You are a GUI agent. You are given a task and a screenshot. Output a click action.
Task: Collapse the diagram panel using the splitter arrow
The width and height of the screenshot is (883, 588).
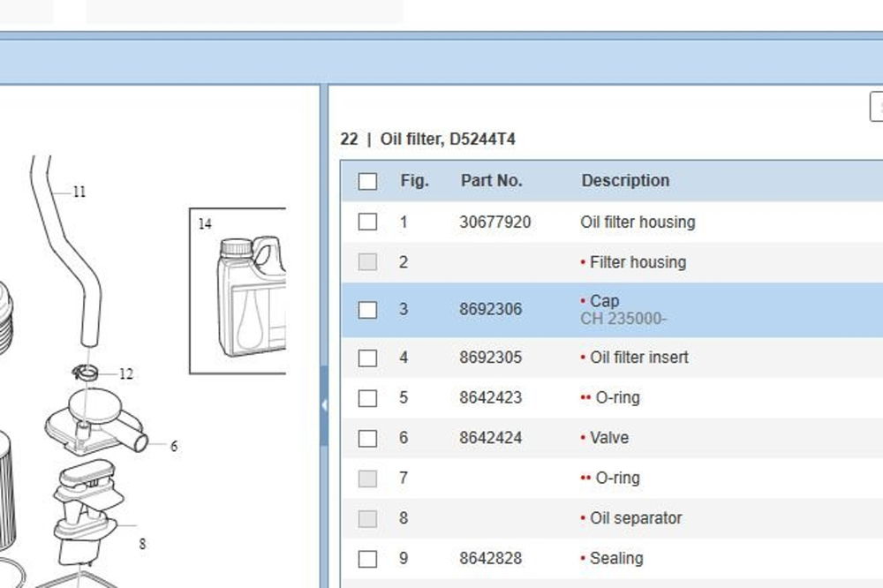click(x=324, y=405)
